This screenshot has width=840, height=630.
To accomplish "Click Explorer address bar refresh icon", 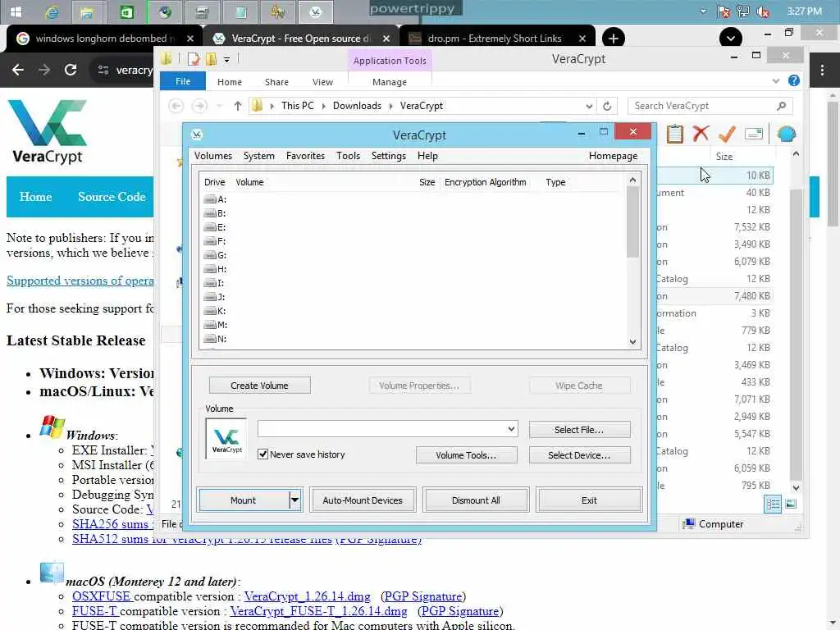I will point(607,106).
